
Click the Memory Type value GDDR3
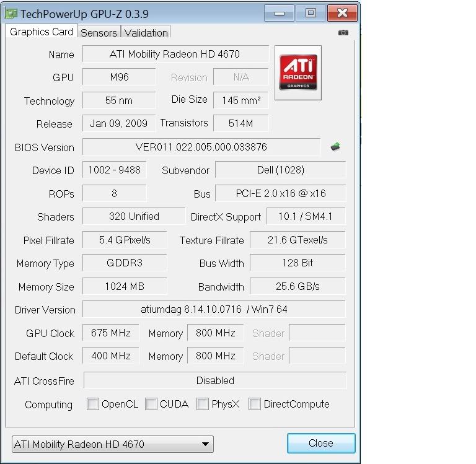pyautogui.click(x=125, y=263)
